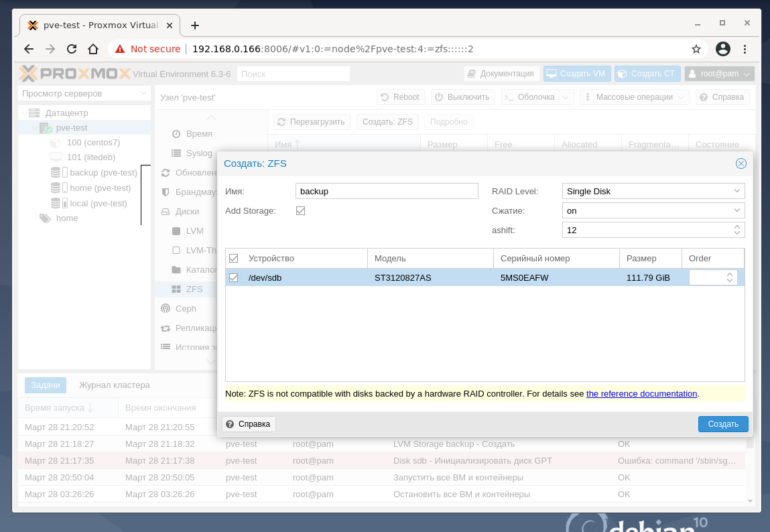
Task: Close the Create ZFS dialog
Action: 741,163
